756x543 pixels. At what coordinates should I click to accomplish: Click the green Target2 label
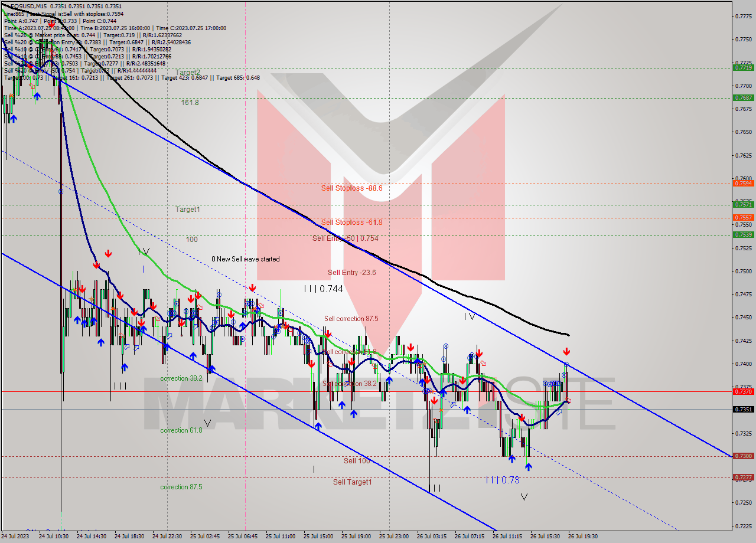[187, 72]
